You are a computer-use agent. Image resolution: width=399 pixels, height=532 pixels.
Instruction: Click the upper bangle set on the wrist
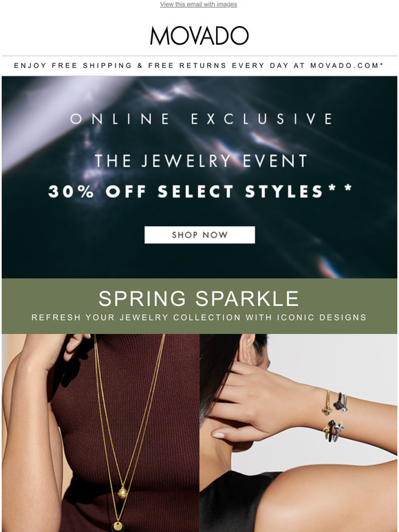[335, 403]
